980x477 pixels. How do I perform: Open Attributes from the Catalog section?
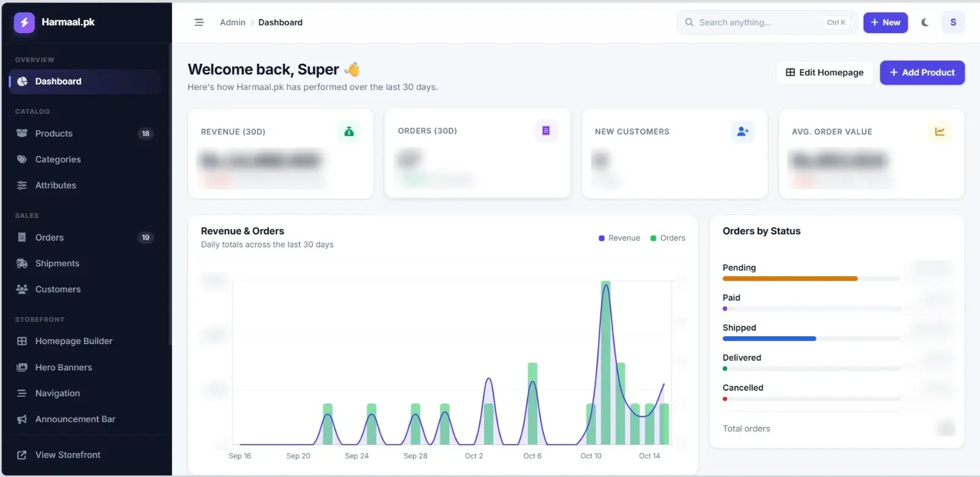click(85, 185)
